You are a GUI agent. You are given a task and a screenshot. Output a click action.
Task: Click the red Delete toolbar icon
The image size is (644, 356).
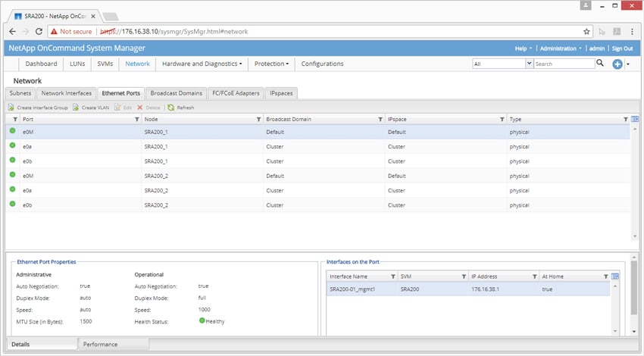(x=140, y=108)
